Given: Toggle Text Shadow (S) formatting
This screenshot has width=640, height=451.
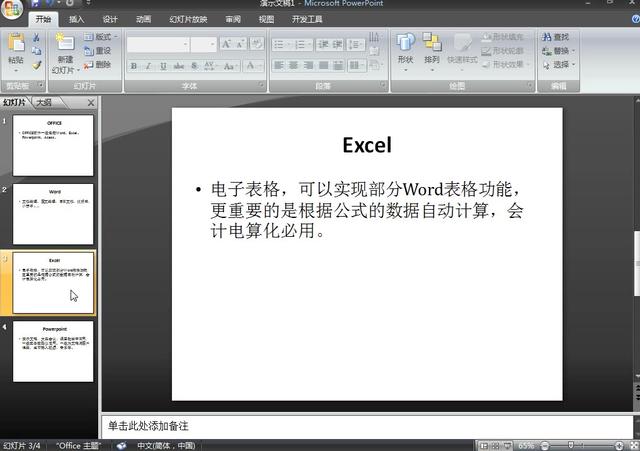Looking at the screenshot, I should tap(194, 66).
